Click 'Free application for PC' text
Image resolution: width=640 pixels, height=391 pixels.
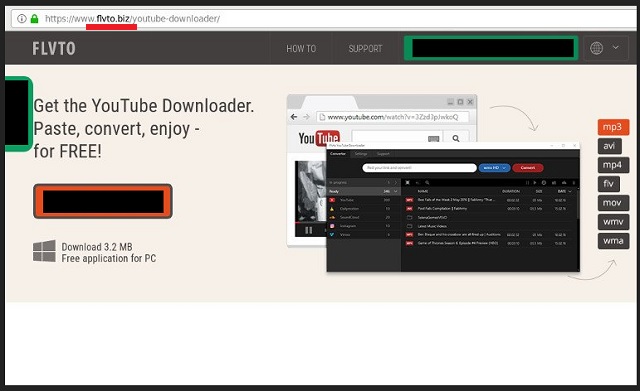109,258
